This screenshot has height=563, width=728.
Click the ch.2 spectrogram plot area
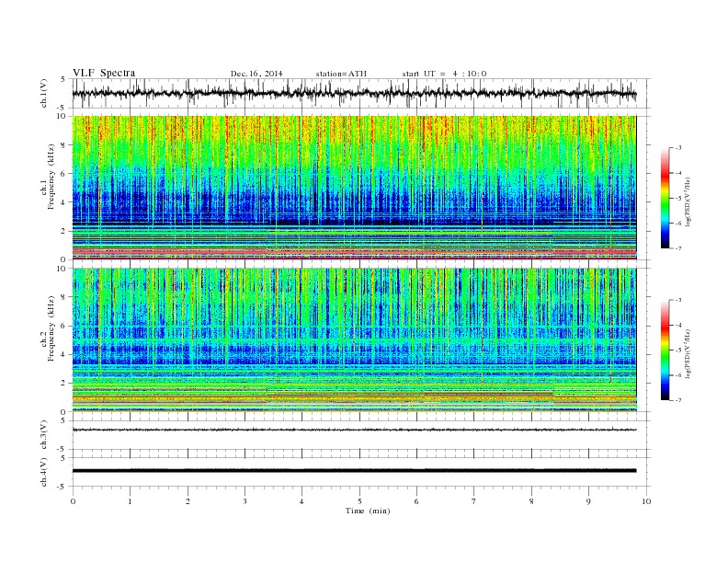(354, 340)
